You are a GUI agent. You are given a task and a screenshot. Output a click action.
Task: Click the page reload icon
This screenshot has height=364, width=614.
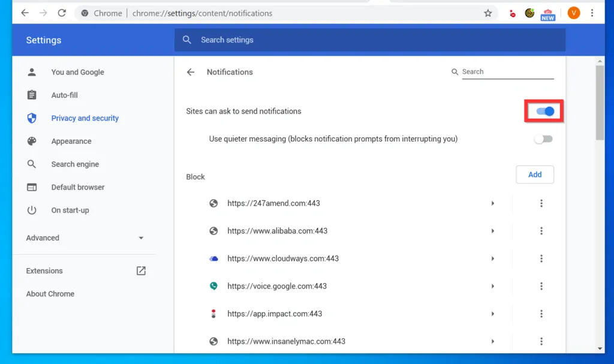[x=62, y=12]
